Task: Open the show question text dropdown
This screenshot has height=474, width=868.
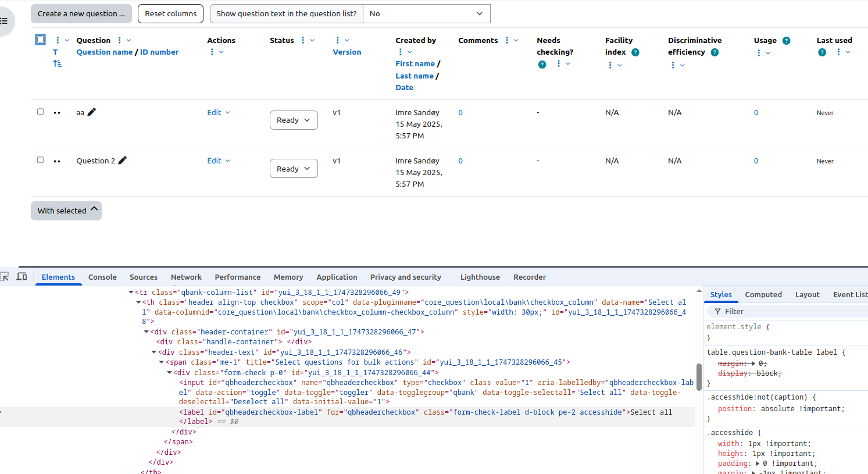Action: pos(427,13)
